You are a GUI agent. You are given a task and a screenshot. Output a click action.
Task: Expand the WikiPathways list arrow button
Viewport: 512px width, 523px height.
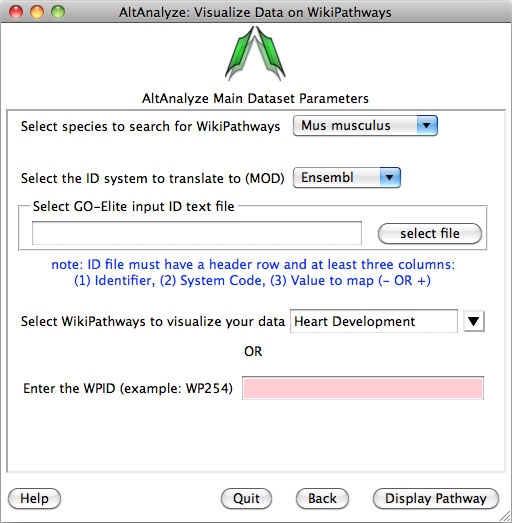point(474,321)
